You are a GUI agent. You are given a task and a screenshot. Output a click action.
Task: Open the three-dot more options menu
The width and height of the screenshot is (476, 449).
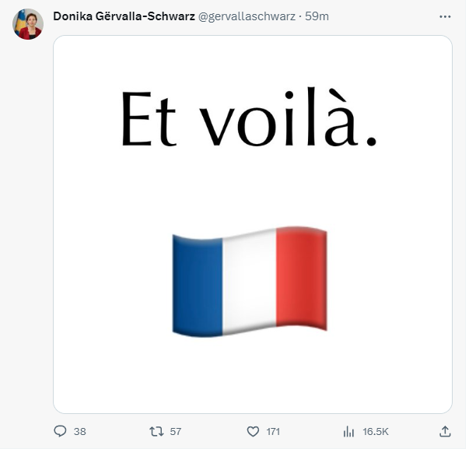[x=444, y=16]
